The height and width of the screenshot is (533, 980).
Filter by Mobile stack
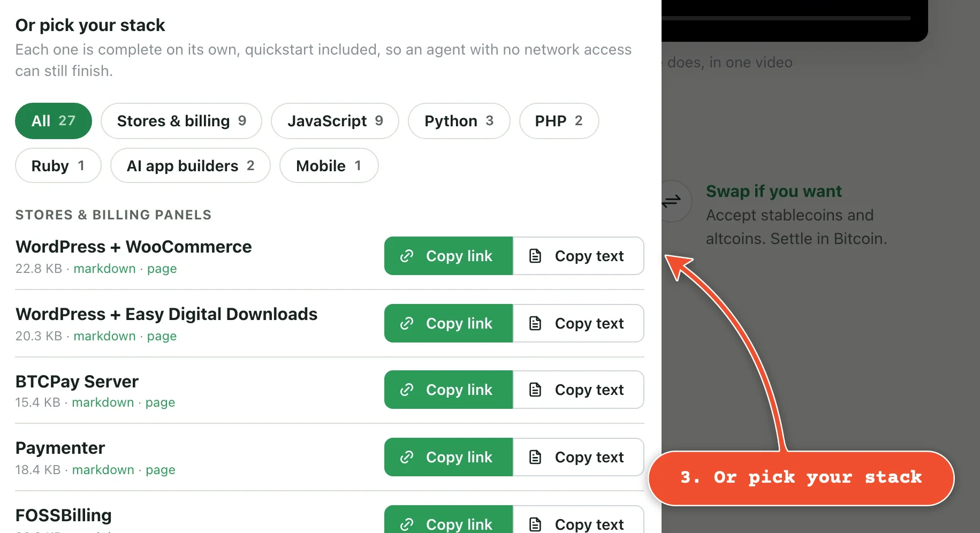329,166
